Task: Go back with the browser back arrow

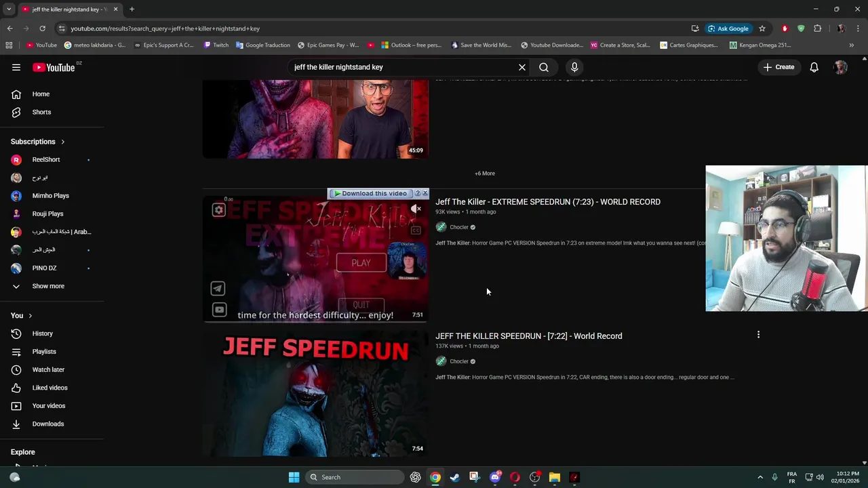Action: (x=9, y=28)
